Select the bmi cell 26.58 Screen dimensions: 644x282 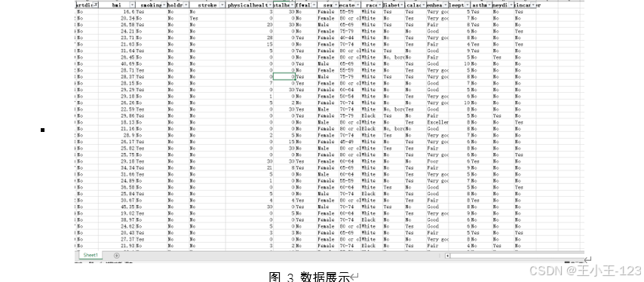(117, 25)
